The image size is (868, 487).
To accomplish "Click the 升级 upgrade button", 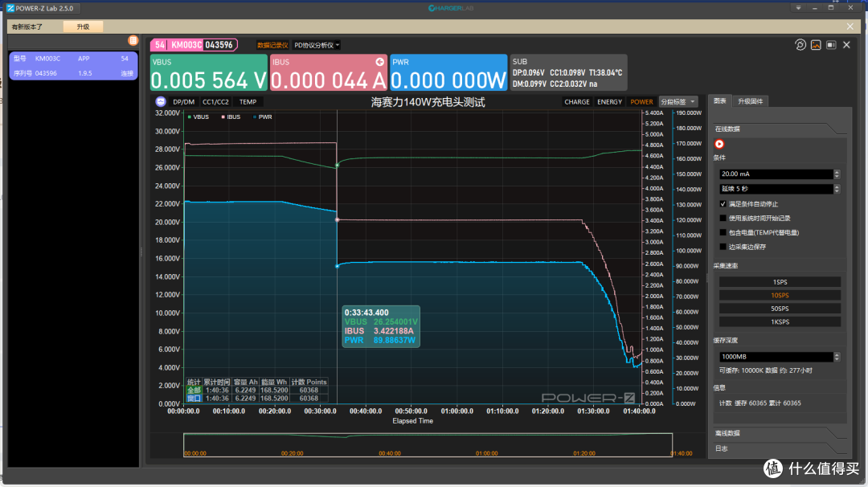I will pos(83,27).
